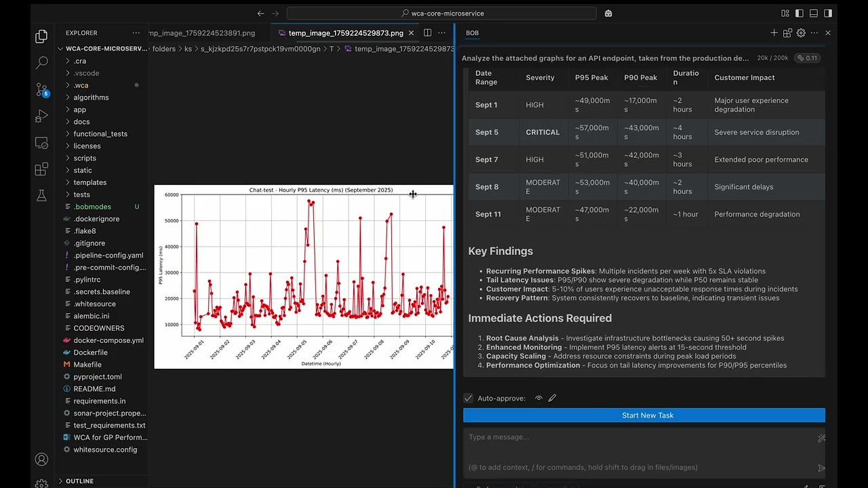Image resolution: width=868 pixels, height=488 pixels.
Task: Split the editor right
Action: tap(427, 33)
